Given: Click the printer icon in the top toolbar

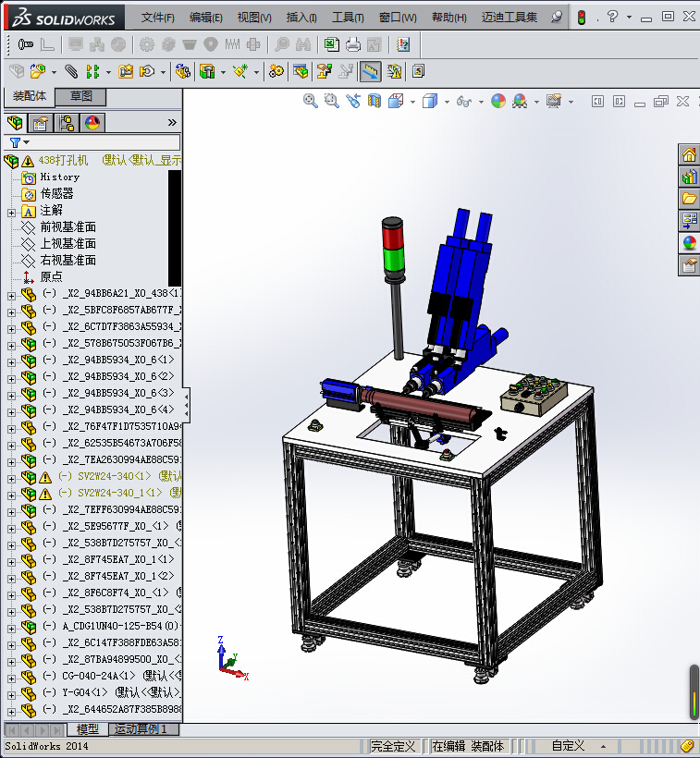Looking at the screenshot, I should (x=353, y=45).
